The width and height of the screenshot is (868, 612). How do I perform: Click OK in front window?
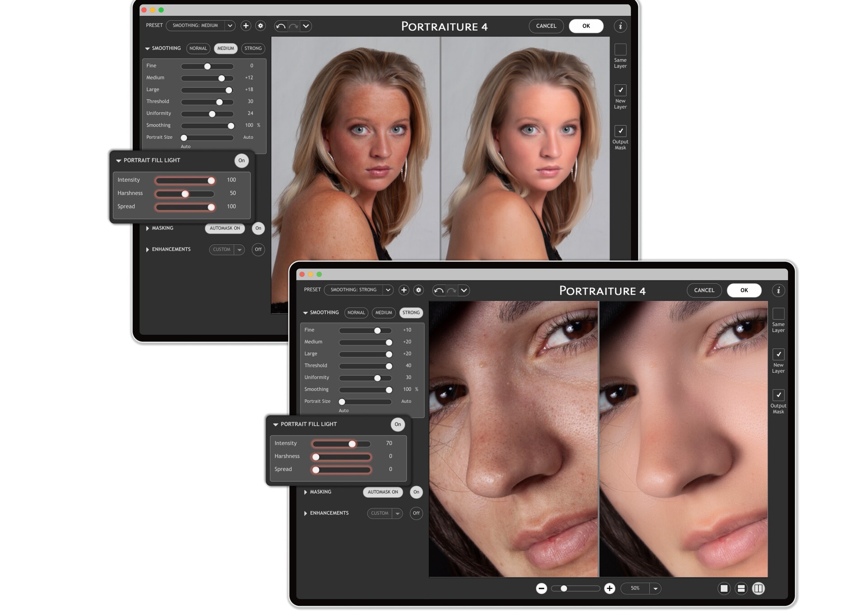pyautogui.click(x=744, y=290)
